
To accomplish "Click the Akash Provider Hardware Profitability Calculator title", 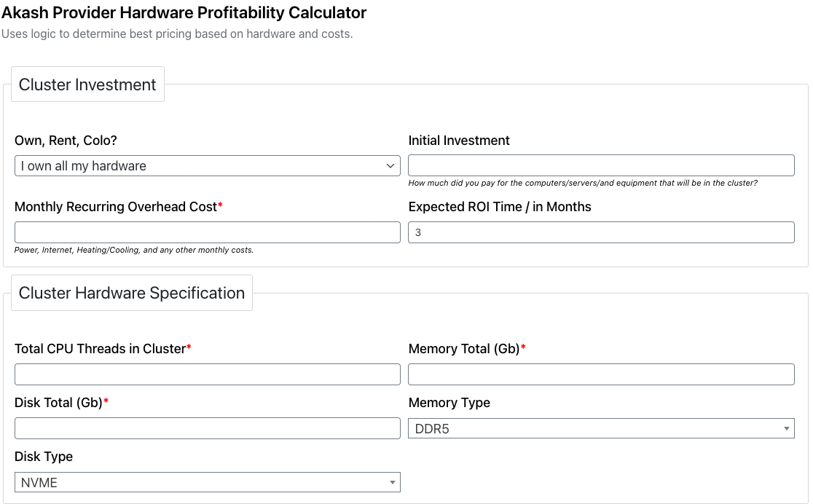I will point(184,12).
